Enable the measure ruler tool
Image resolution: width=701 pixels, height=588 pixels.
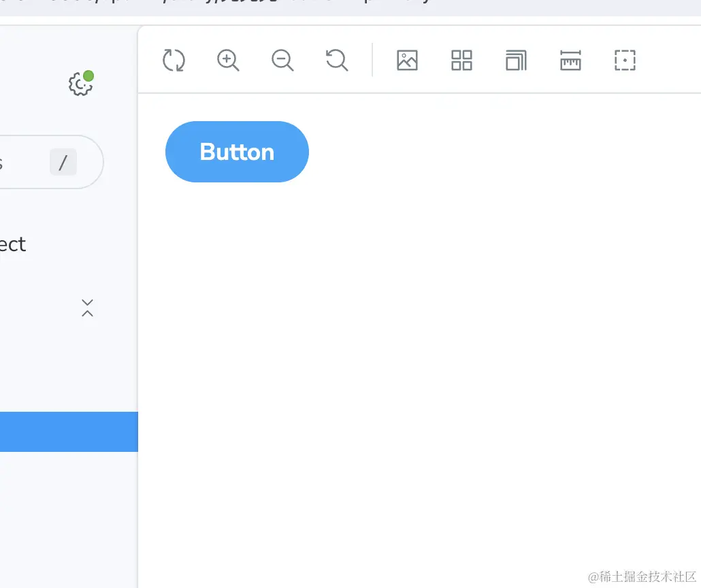[570, 61]
